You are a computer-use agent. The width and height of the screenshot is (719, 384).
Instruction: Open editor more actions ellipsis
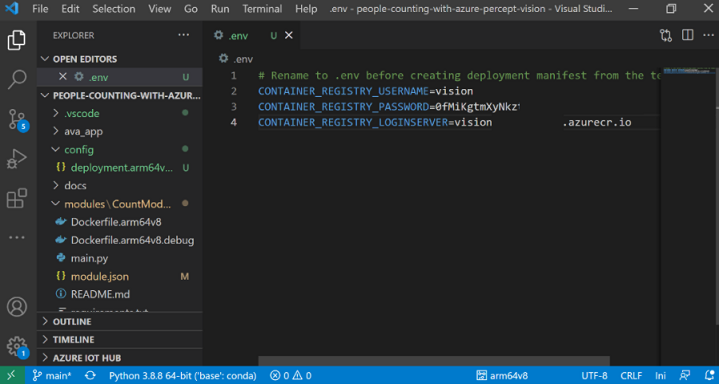[x=709, y=35]
